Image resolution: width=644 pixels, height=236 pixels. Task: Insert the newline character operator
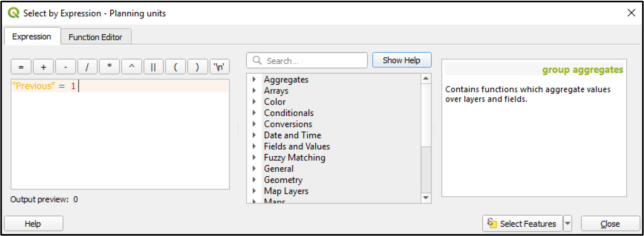219,67
